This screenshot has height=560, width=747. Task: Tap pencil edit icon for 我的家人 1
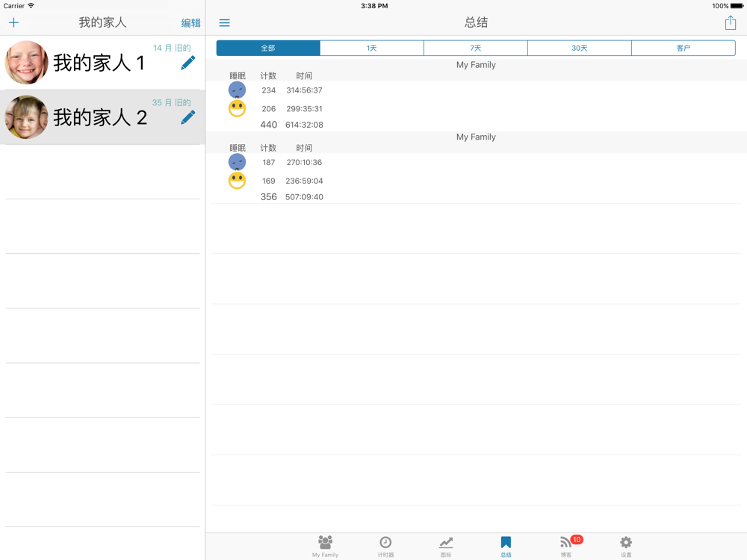click(188, 63)
